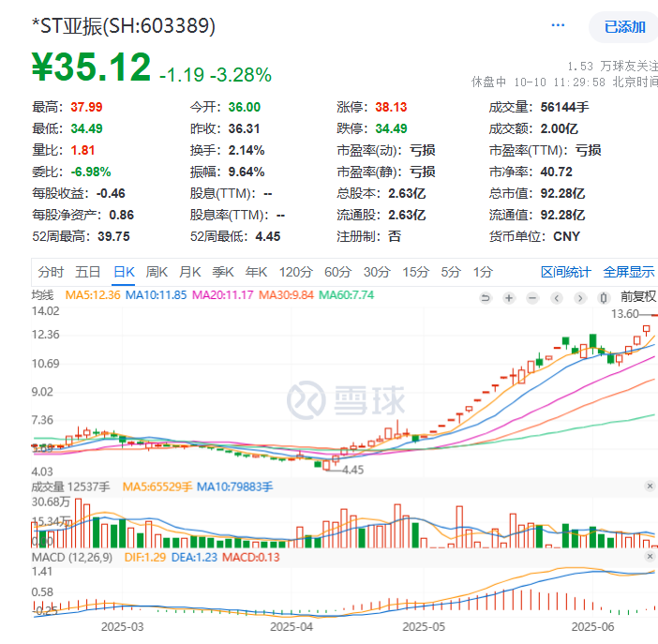The image size is (658, 644).
Task: Click the MACD (12,26,9) indicator label
Action: (72, 558)
